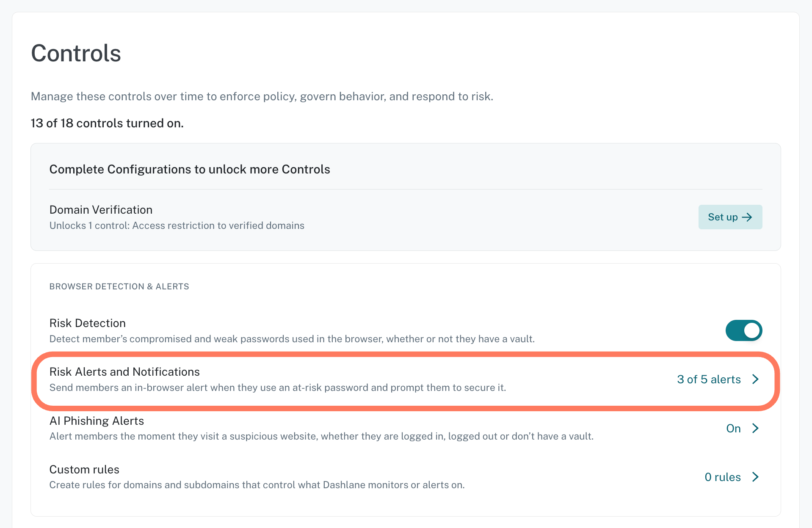Click the Set up button
The height and width of the screenshot is (528, 812).
coord(730,217)
